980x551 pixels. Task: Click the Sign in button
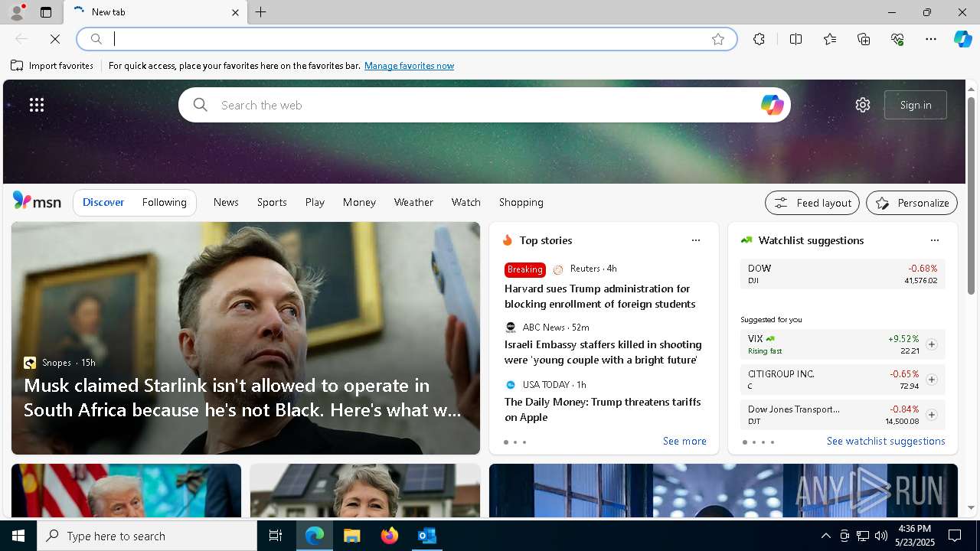[916, 105]
